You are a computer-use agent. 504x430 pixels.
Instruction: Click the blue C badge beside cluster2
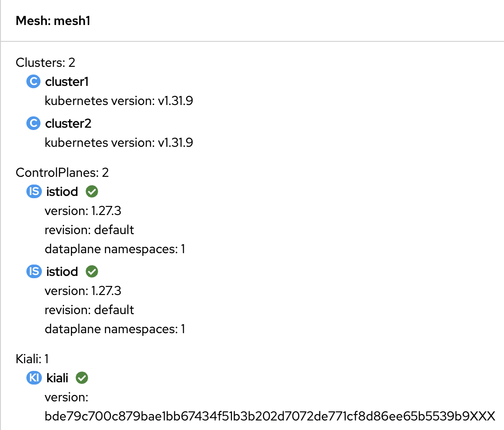pyautogui.click(x=33, y=124)
